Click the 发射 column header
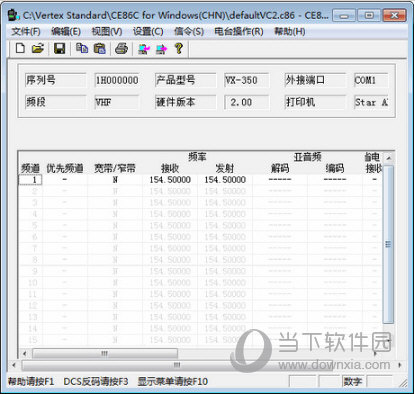415x394 pixels. click(x=225, y=168)
